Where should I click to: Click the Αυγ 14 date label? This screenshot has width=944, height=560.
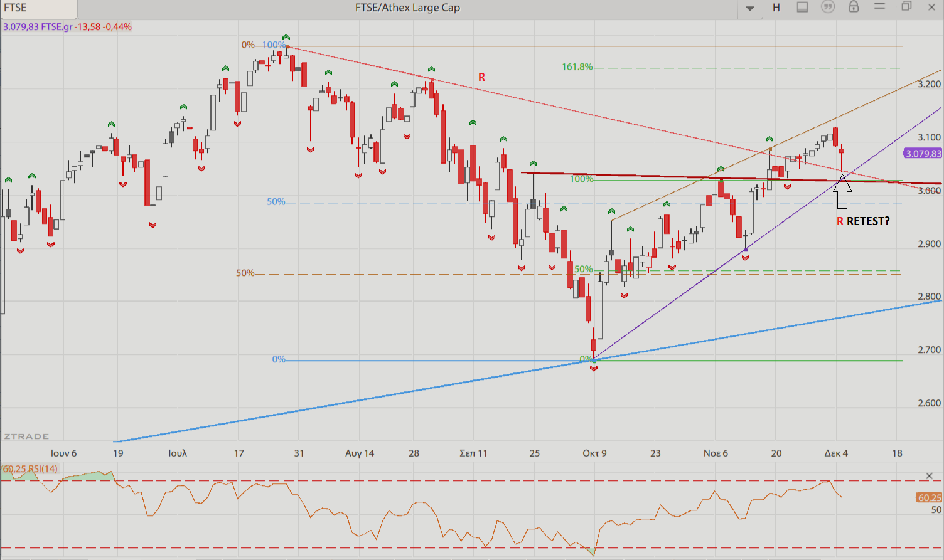tap(360, 453)
